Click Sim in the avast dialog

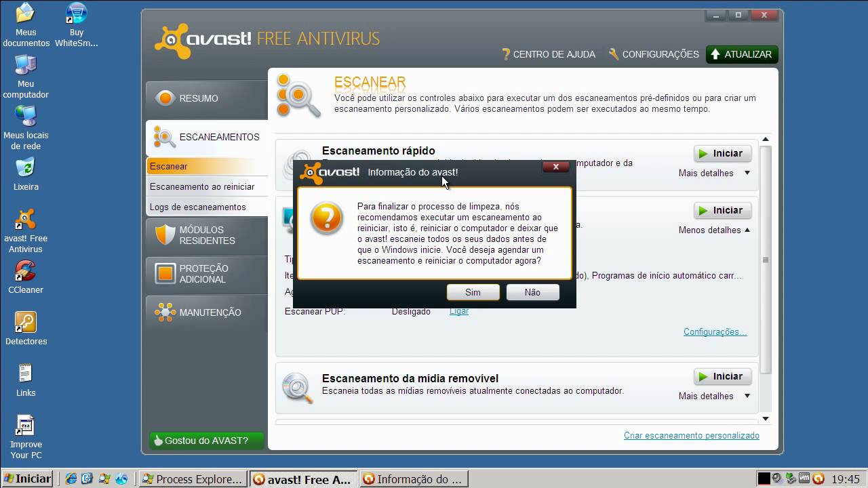(x=473, y=292)
